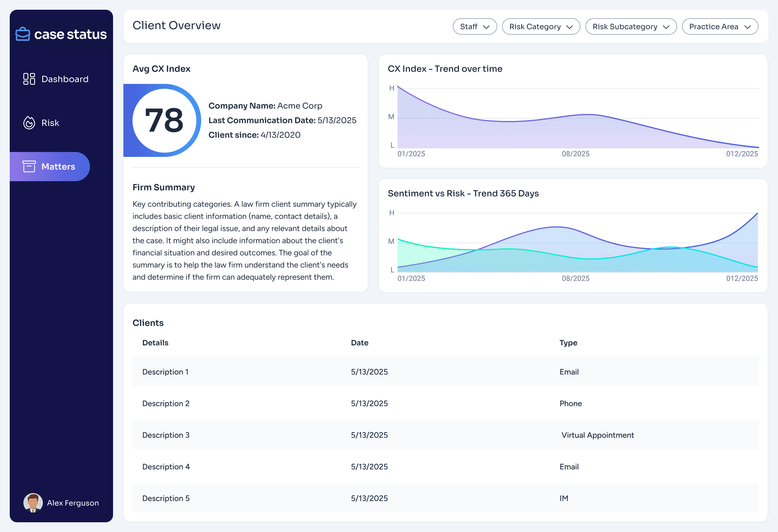Image resolution: width=778 pixels, height=532 pixels.
Task: Select the Matters menu label
Action: click(58, 166)
